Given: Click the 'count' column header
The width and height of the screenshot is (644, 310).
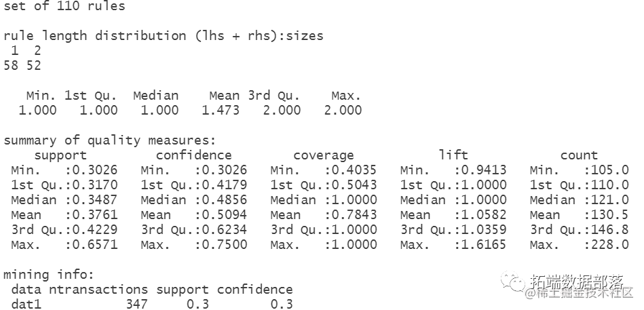Looking at the screenshot, I should click(x=579, y=155).
